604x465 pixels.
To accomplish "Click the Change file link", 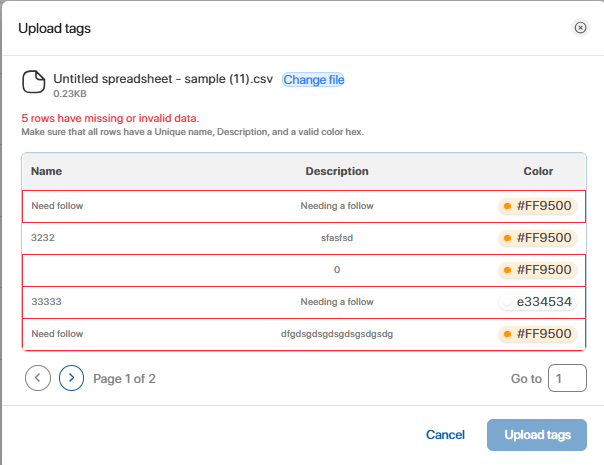I will (313, 79).
